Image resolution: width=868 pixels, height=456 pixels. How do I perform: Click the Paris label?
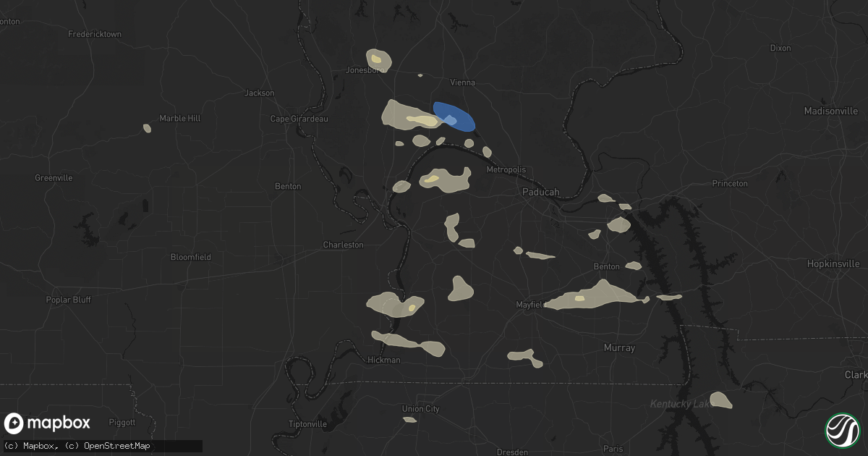(613, 449)
